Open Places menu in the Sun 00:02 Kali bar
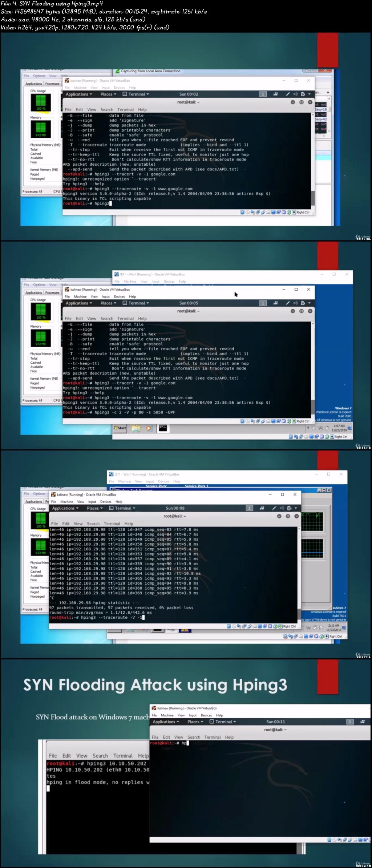 (108, 94)
